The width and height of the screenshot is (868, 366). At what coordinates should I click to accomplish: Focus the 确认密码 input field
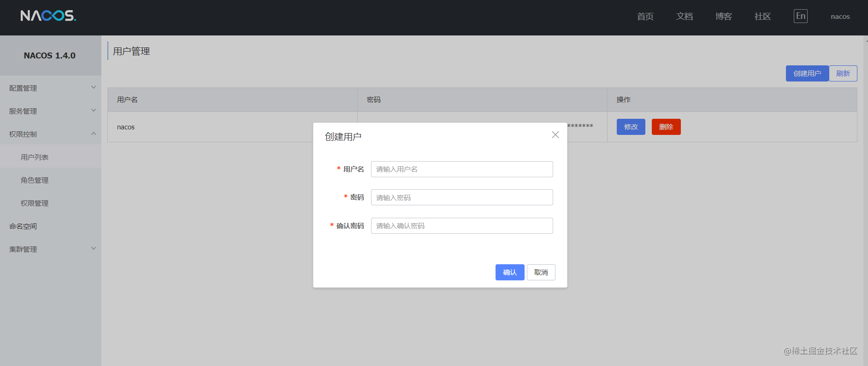coord(462,226)
